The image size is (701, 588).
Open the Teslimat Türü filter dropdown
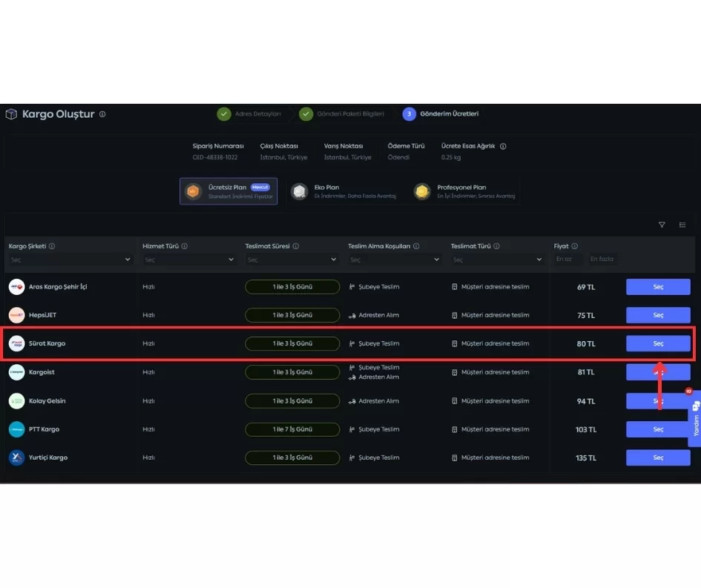coord(497,260)
